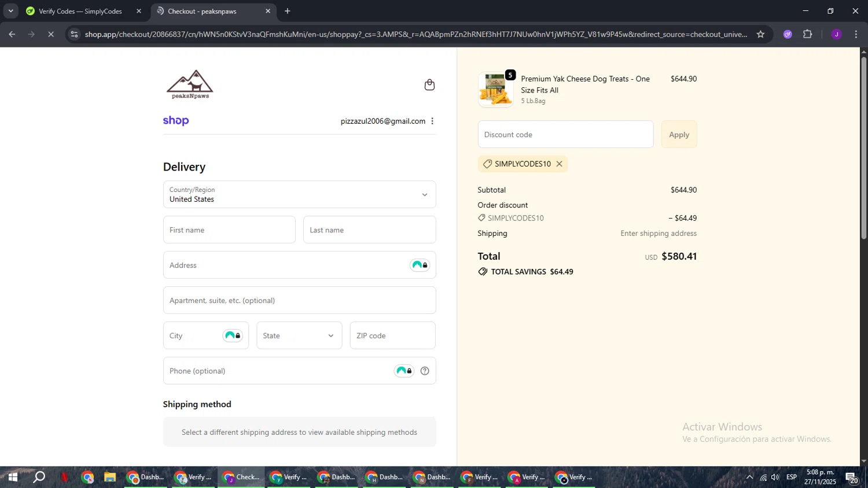
Task: Open the shopping bag cart icon
Action: (x=429, y=85)
